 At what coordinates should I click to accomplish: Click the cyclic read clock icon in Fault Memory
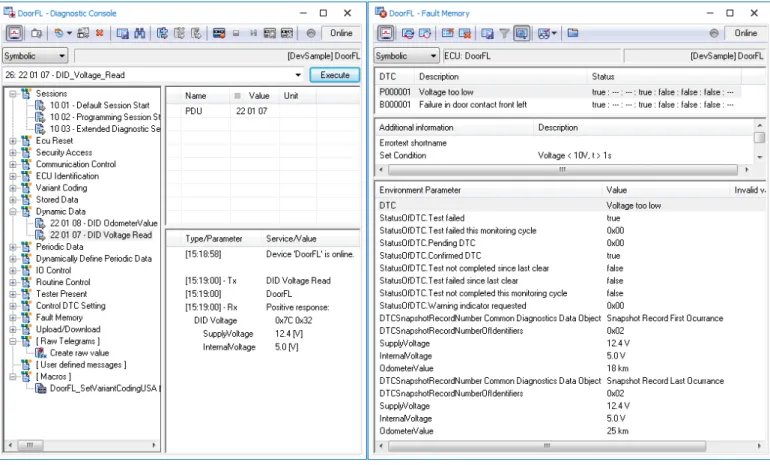click(x=425, y=33)
